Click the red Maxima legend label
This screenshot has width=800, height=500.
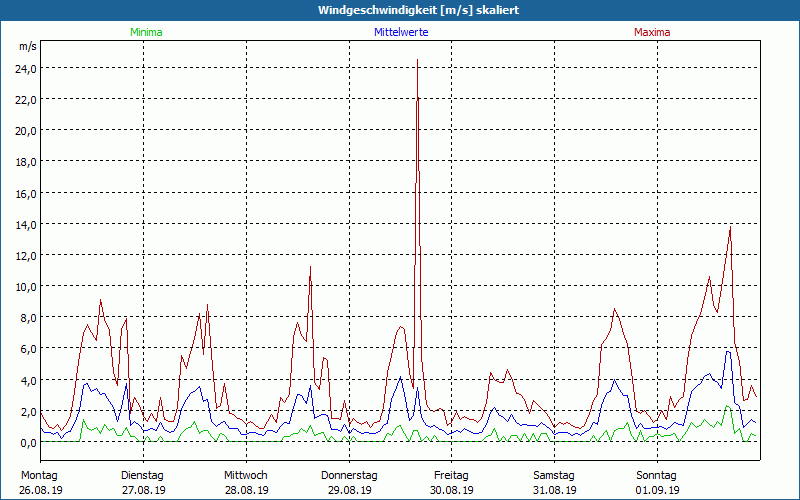[x=652, y=32]
